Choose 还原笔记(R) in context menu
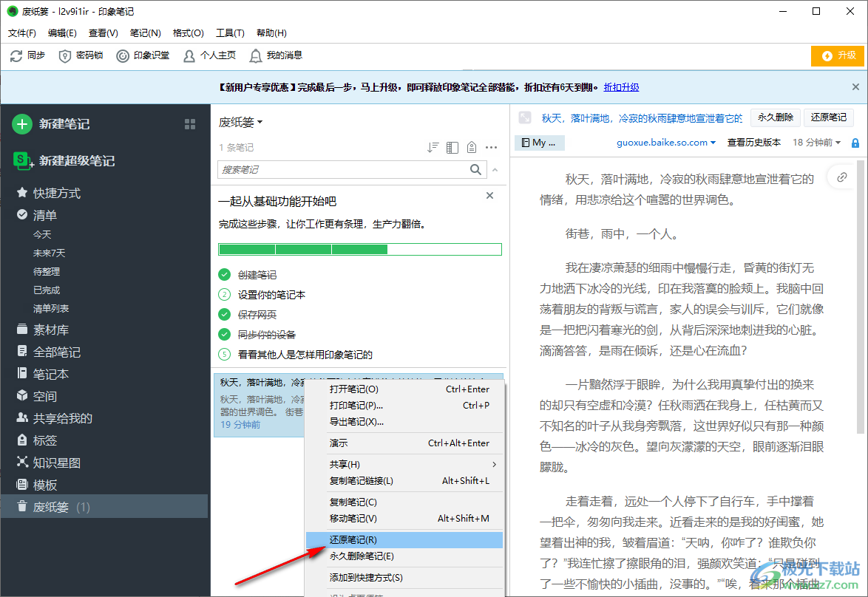Image resolution: width=868 pixels, height=597 pixels. (x=404, y=539)
